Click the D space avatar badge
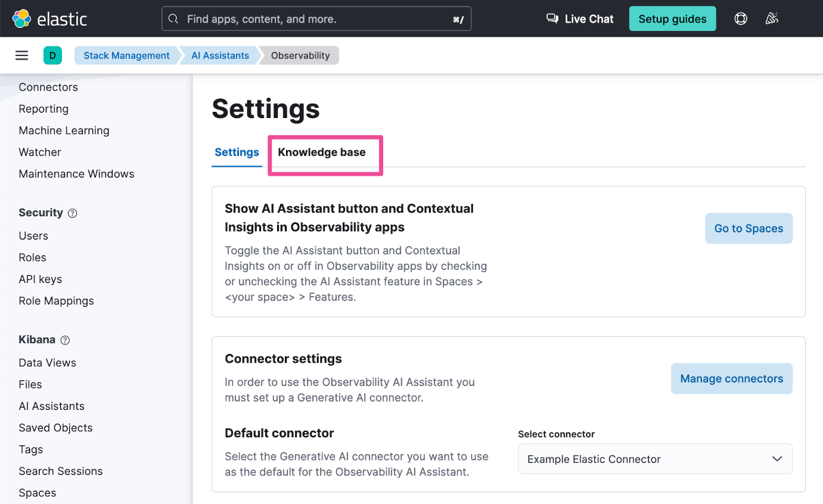The image size is (823, 504). click(x=53, y=55)
